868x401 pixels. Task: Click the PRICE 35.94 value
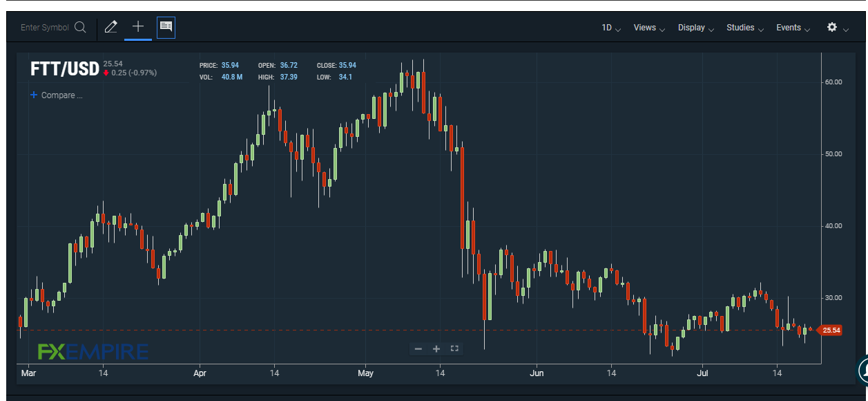[x=230, y=65]
